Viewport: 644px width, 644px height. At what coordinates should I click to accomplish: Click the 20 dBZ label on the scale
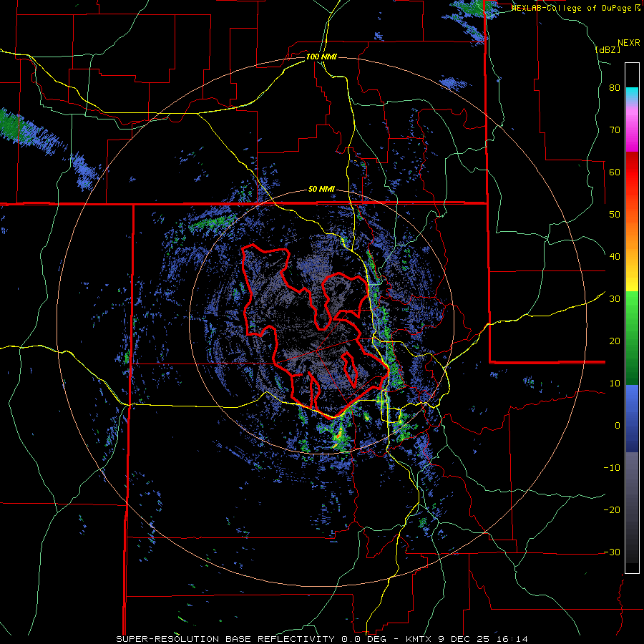point(615,341)
